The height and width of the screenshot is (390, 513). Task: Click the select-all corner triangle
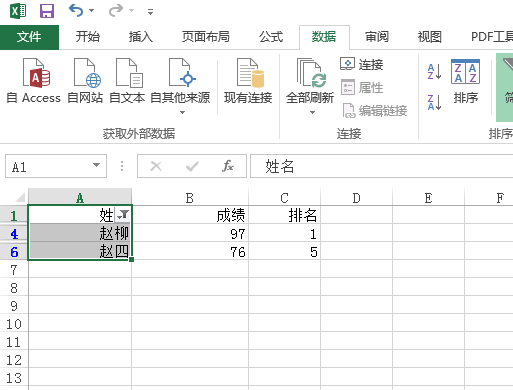coord(19,197)
